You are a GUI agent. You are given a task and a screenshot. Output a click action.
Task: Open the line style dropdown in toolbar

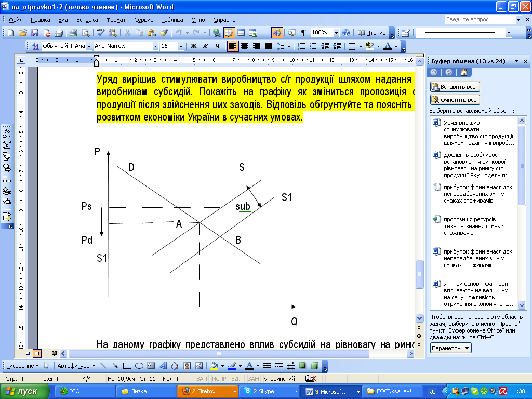[509, 33]
